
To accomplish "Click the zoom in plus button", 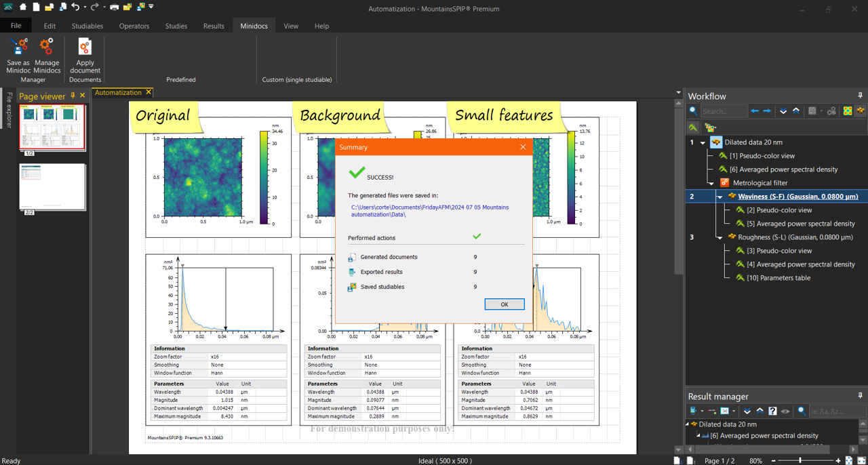I will [838, 461].
